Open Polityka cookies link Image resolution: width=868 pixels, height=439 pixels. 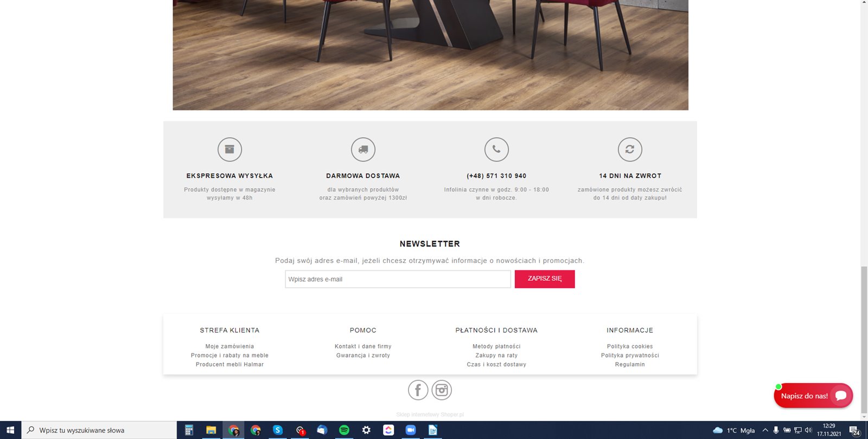(x=630, y=346)
